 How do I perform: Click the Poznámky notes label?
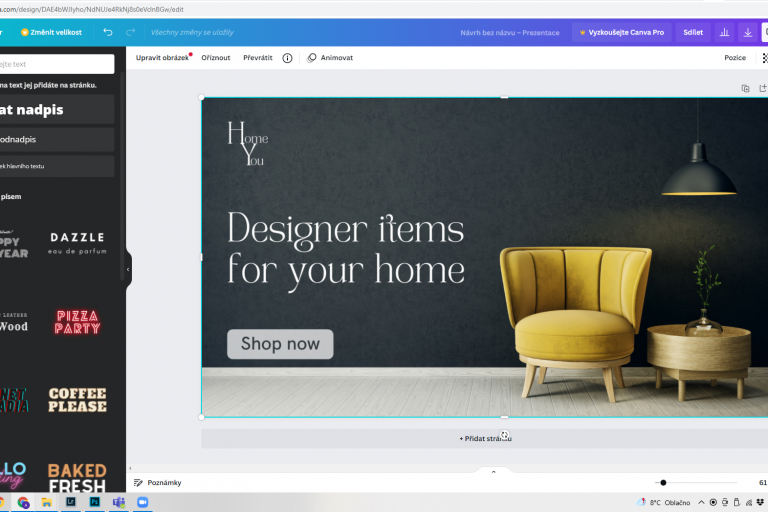click(164, 483)
